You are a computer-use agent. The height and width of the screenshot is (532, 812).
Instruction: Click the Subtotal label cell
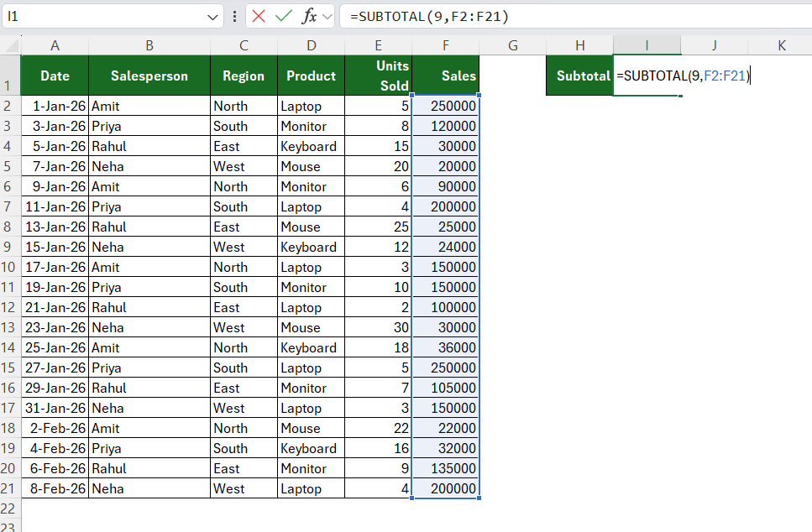pyautogui.click(x=580, y=76)
